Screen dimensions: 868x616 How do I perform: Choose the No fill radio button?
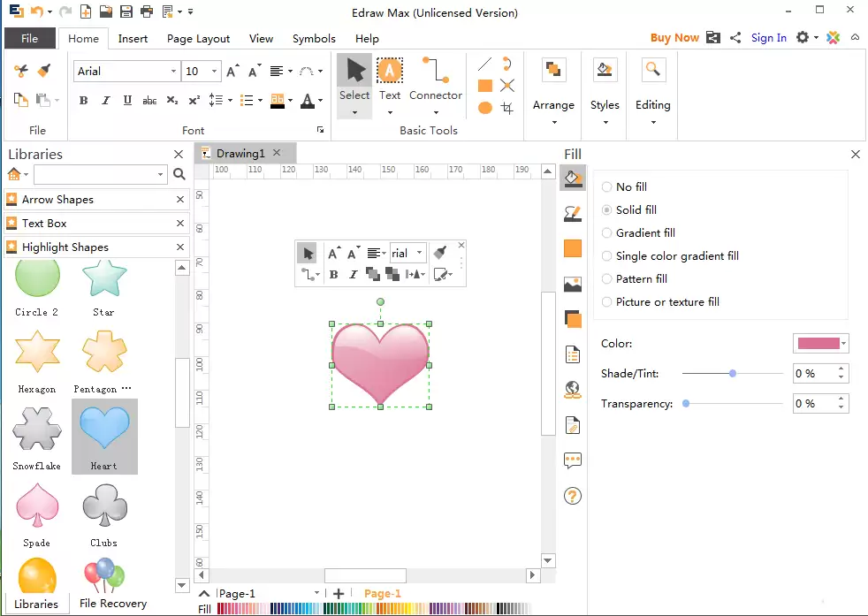pyautogui.click(x=606, y=187)
